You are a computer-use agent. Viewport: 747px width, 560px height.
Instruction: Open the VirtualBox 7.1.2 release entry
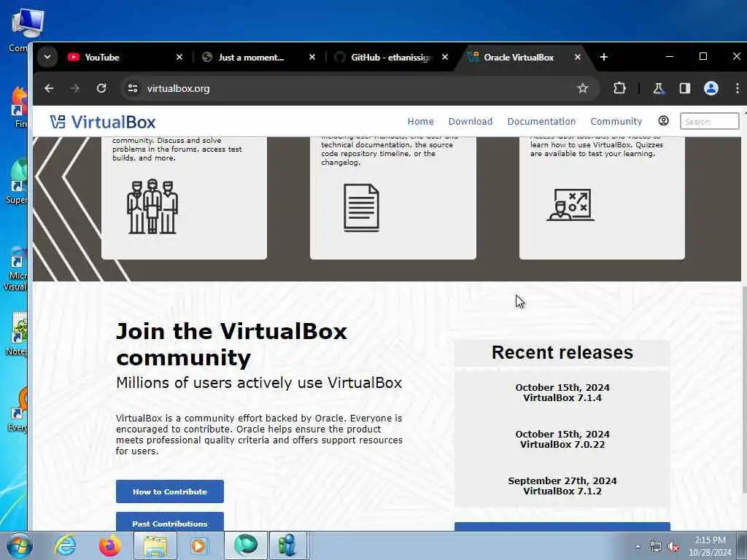[x=562, y=486]
